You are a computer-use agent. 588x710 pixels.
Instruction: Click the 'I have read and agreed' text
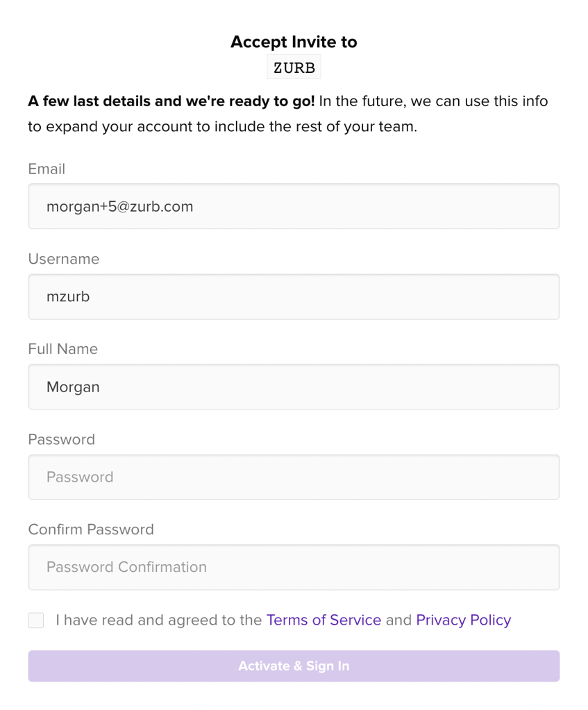pos(158,620)
